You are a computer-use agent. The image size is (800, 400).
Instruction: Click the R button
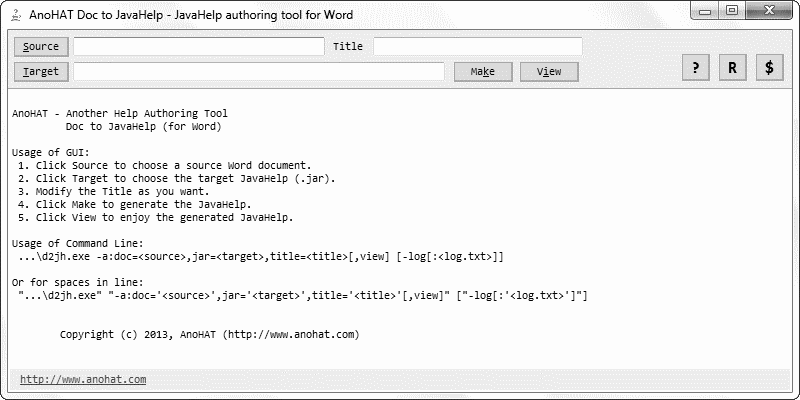pyautogui.click(x=733, y=68)
